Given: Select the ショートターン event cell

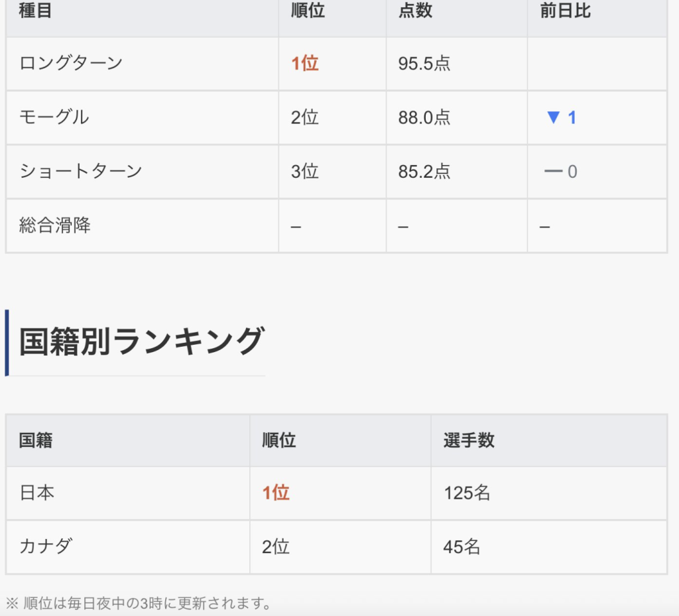Looking at the screenshot, I should tap(81, 171).
